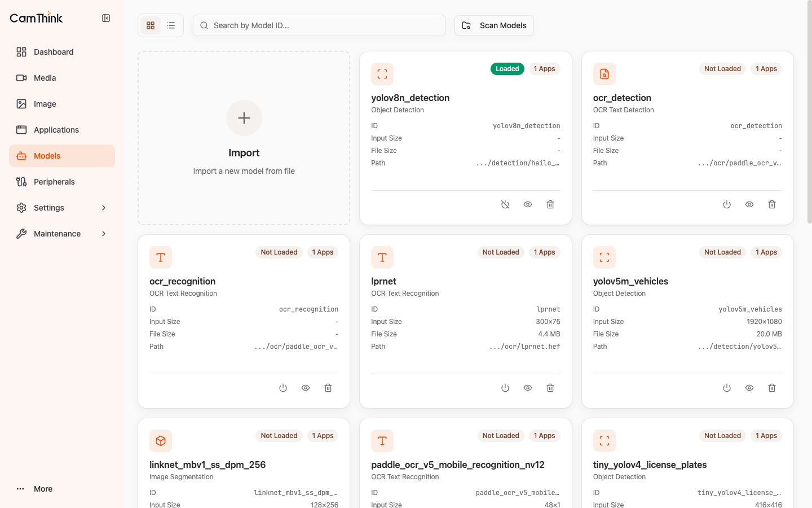
Task: Click the lprnet file size 4.4 MB
Action: pyautogui.click(x=549, y=334)
